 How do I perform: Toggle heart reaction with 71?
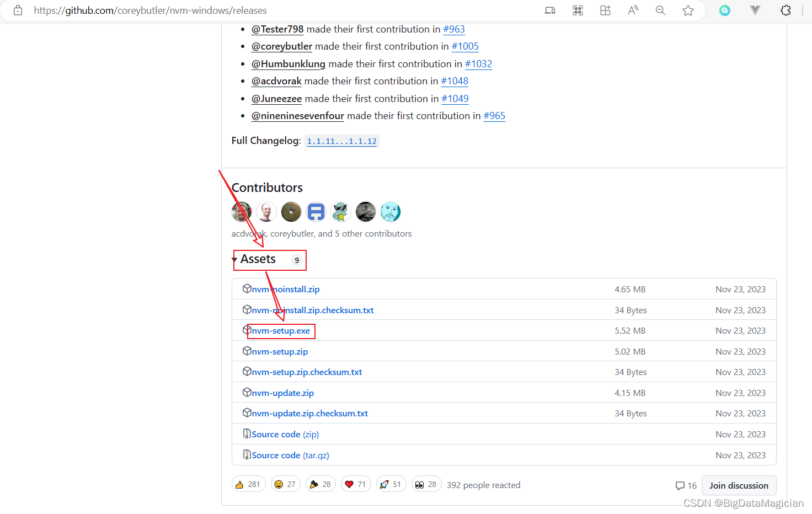[x=356, y=484]
